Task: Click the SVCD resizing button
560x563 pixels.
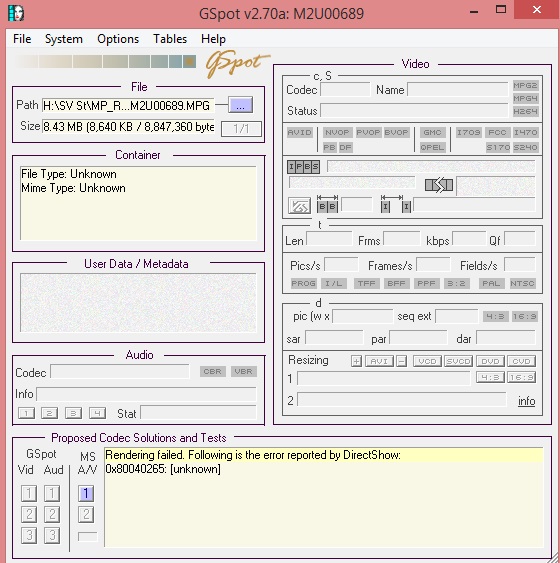Action: click(458, 361)
